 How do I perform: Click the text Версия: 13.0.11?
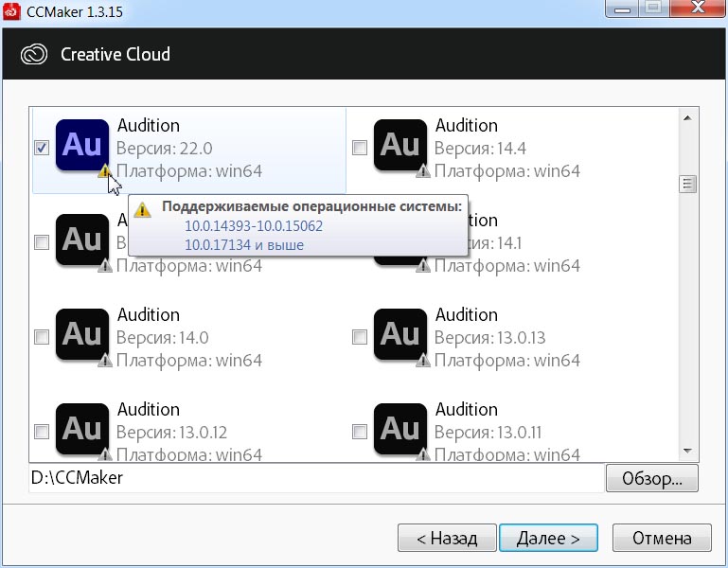pyautogui.click(x=488, y=432)
